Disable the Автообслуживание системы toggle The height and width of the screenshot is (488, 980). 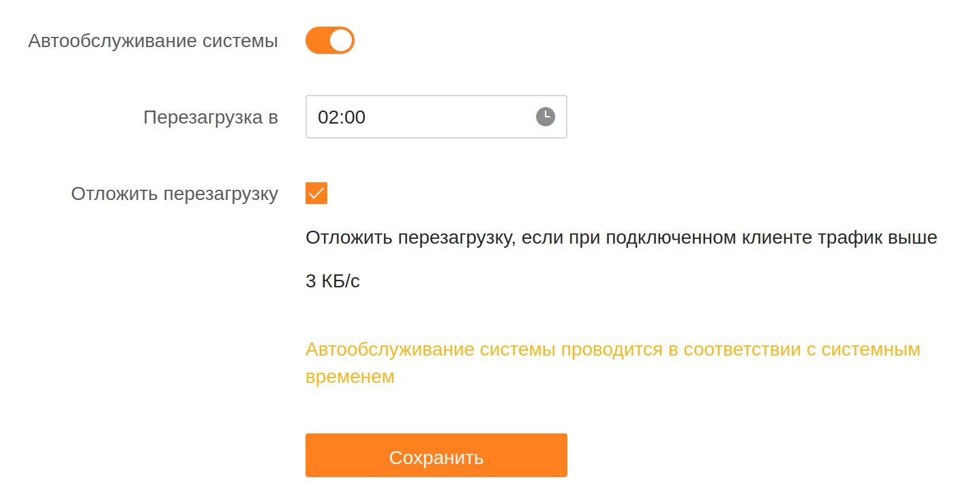click(329, 41)
